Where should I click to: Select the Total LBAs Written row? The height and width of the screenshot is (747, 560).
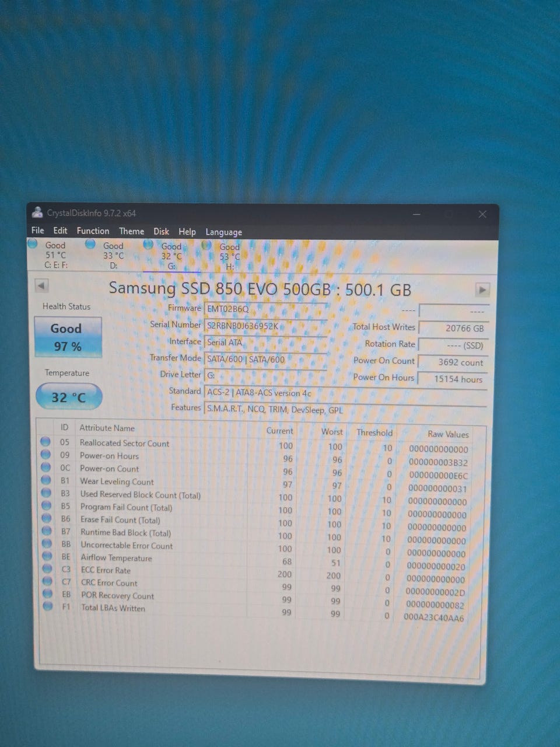tap(113, 608)
